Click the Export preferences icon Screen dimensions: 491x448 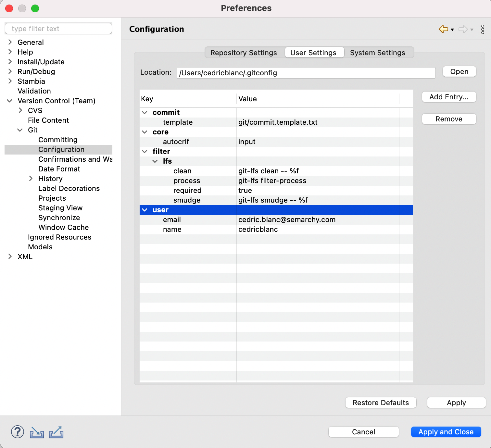pos(56,432)
